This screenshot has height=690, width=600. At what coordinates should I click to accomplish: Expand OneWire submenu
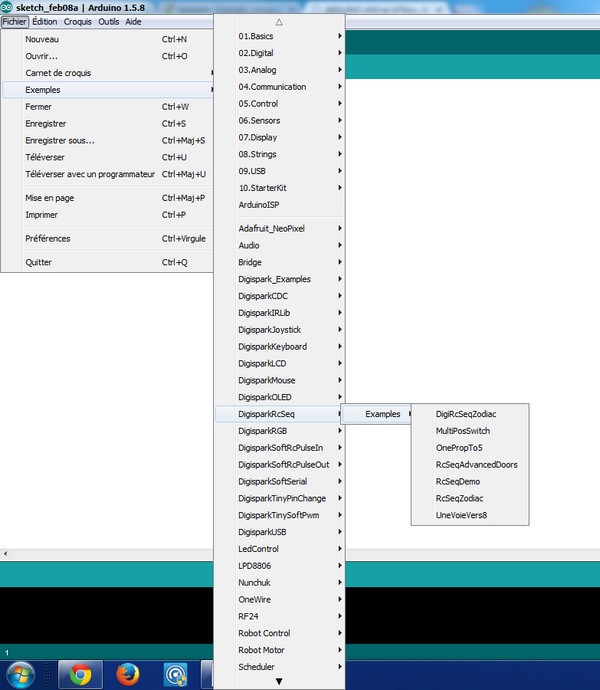pos(280,600)
